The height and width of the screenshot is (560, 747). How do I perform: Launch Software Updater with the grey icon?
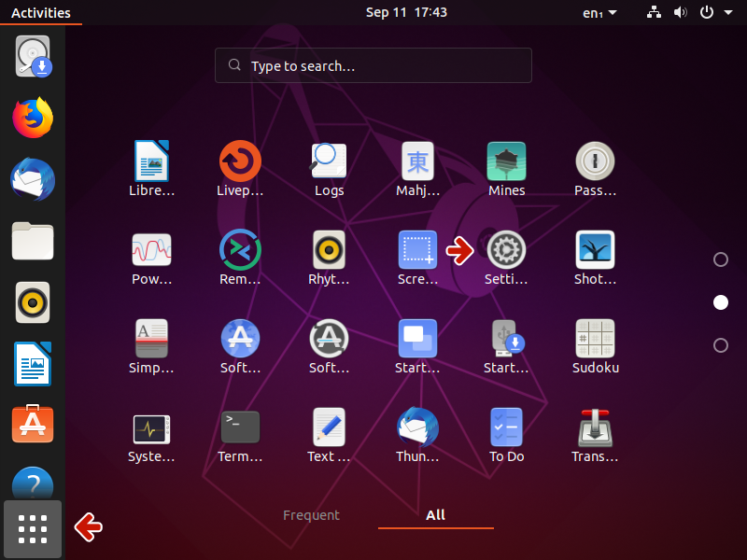click(x=329, y=346)
